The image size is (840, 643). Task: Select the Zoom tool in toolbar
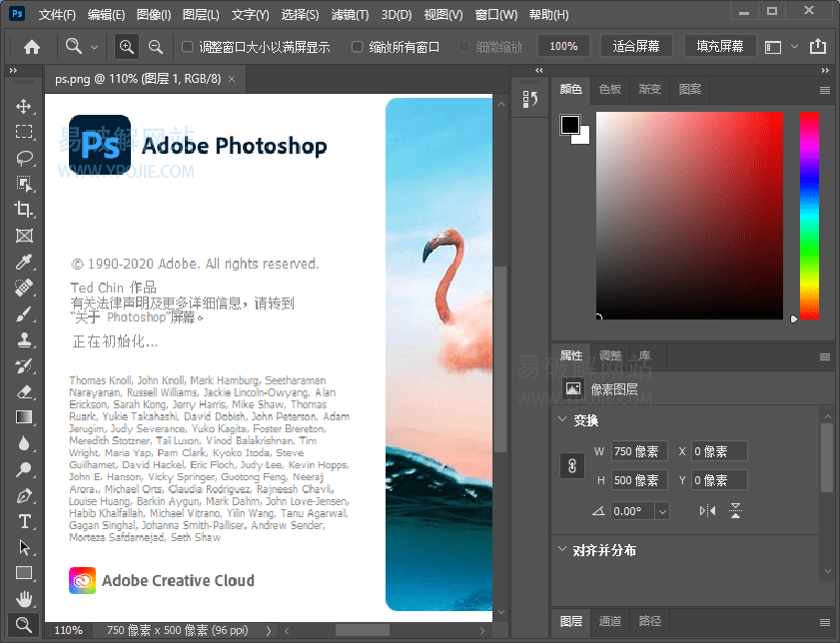click(x=24, y=624)
